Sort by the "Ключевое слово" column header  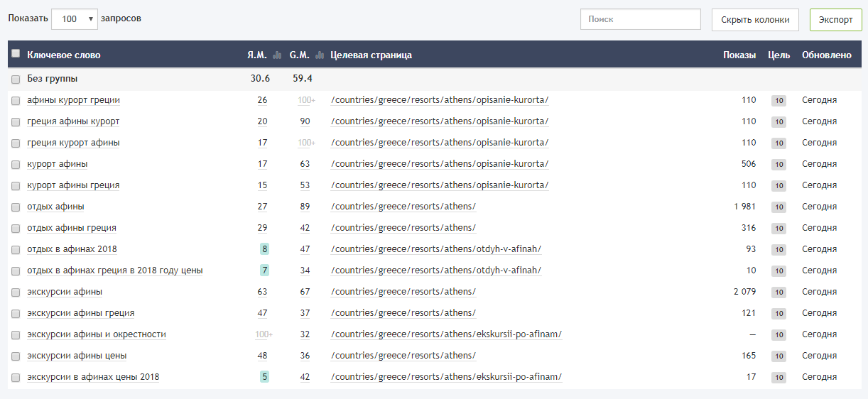coord(64,55)
